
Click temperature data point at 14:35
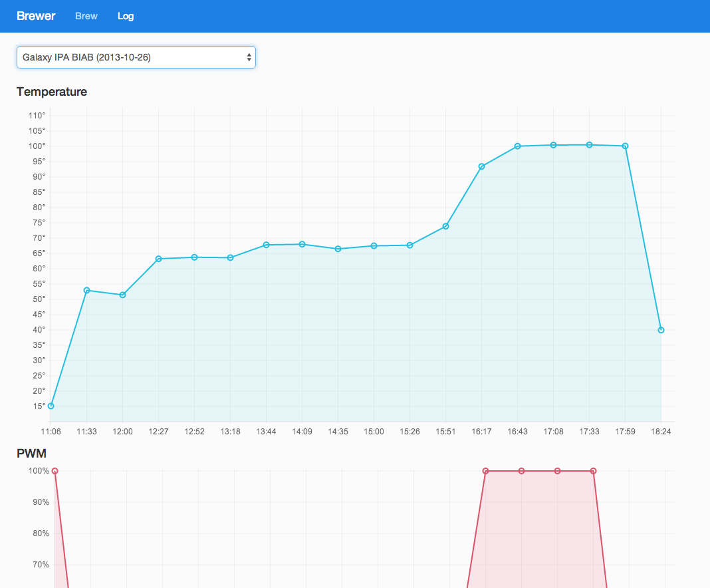tap(338, 249)
